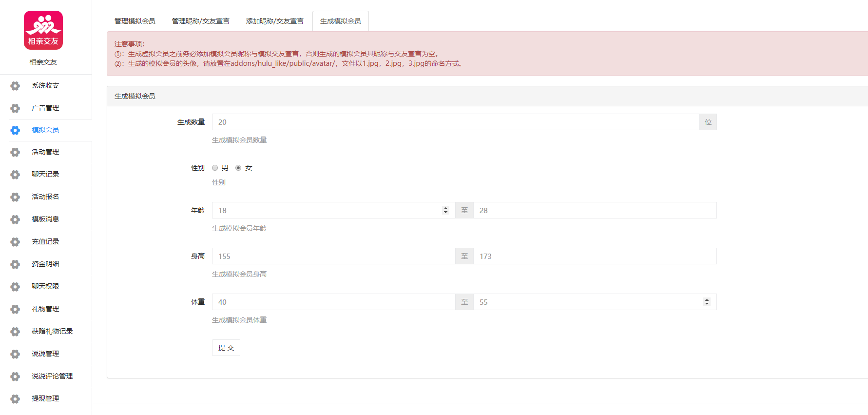This screenshot has width=868, height=415.
Task: Click the 注意事项 heading text
Action: point(130,44)
